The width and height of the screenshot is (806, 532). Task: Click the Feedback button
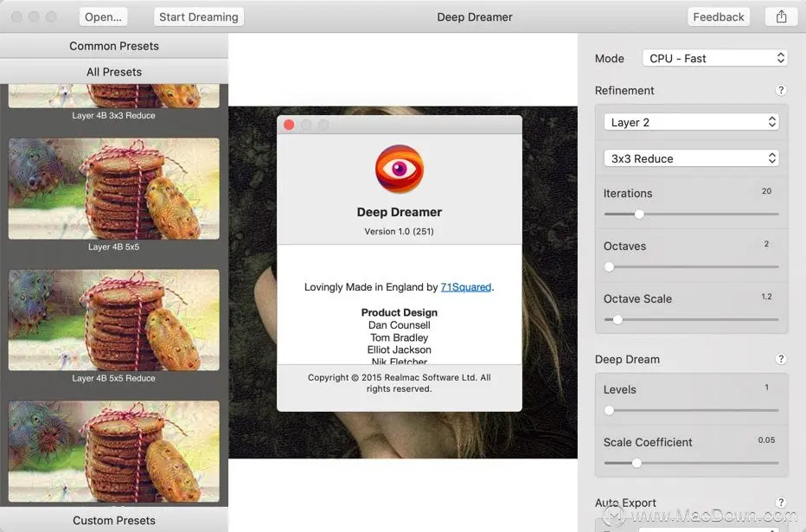(718, 17)
